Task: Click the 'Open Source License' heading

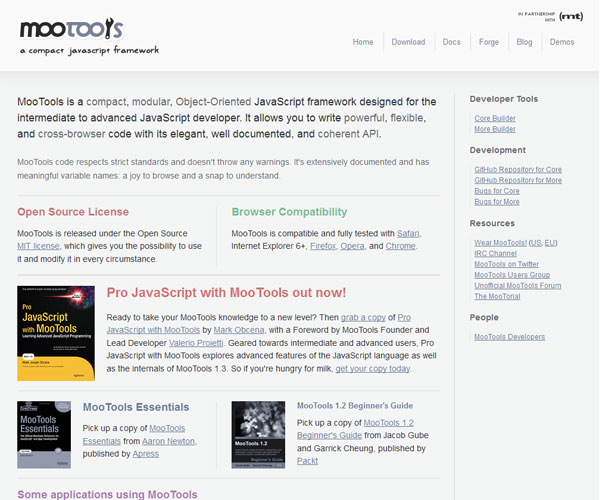Action: [x=73, y=212]
